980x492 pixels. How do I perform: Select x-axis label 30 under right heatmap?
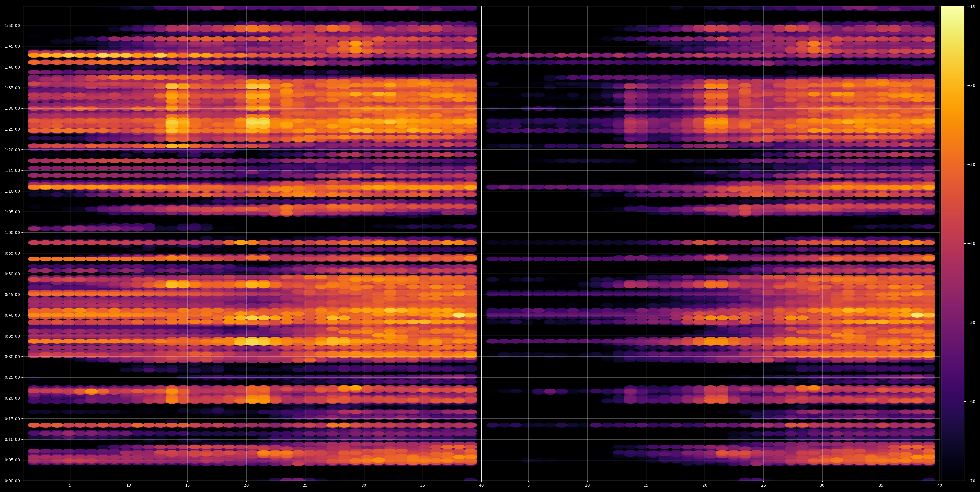click(822, 486)
